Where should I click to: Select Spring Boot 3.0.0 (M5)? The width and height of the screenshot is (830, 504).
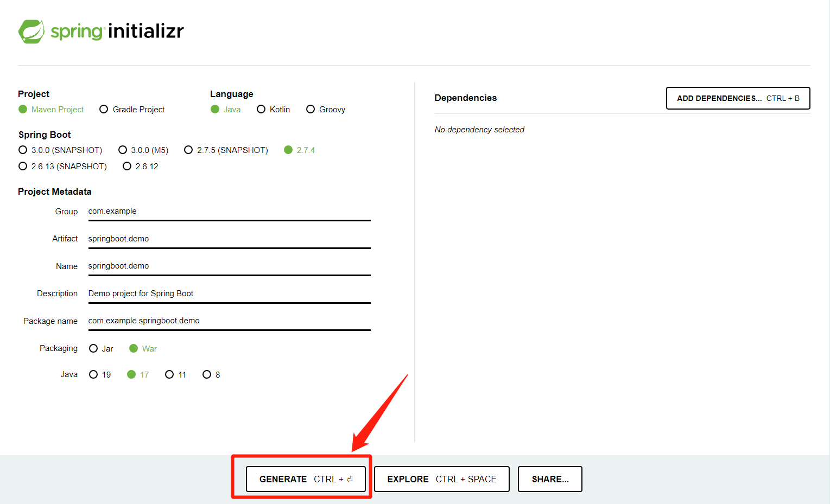[x=143, y=150]
